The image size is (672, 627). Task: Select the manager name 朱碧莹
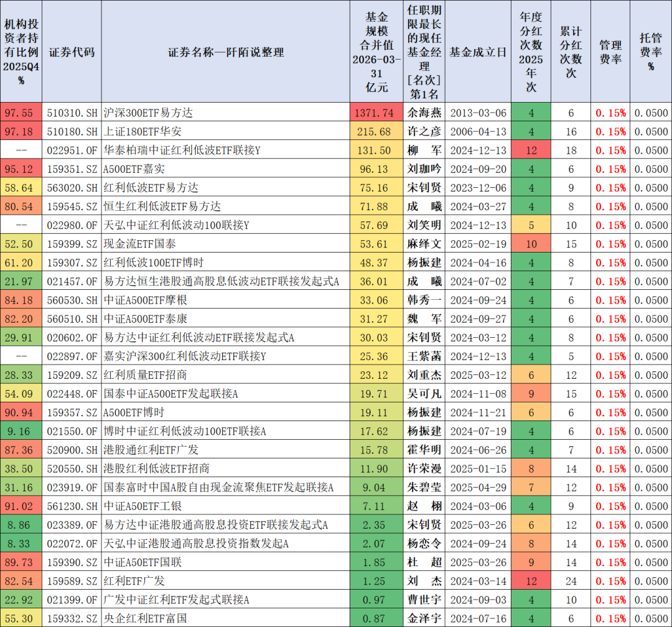tap(424, 487)
